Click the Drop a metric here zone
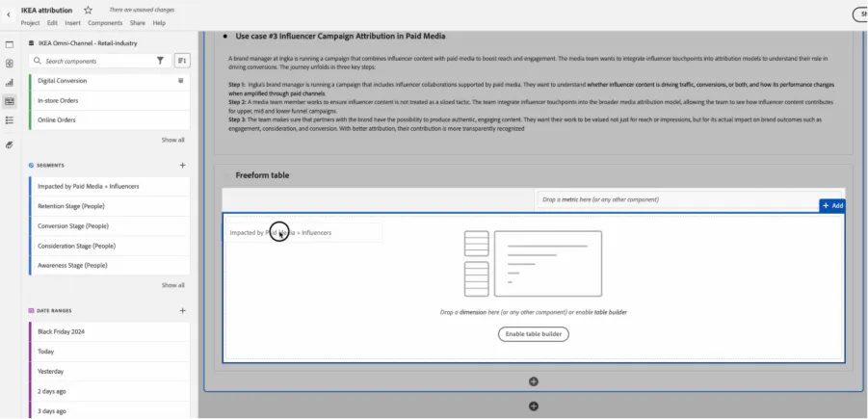Image resolution: width=868 pixels, height=419 pixels. [689, 199]
